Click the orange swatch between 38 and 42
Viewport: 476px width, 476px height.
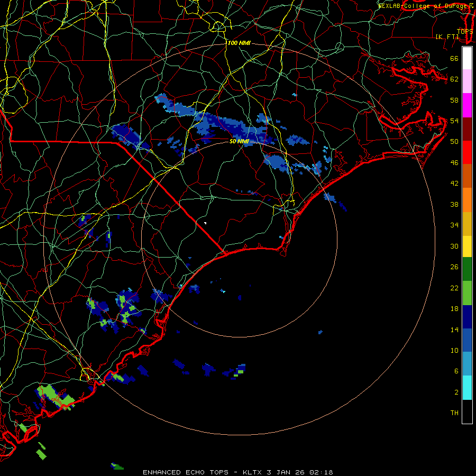[x=467, y=200]
